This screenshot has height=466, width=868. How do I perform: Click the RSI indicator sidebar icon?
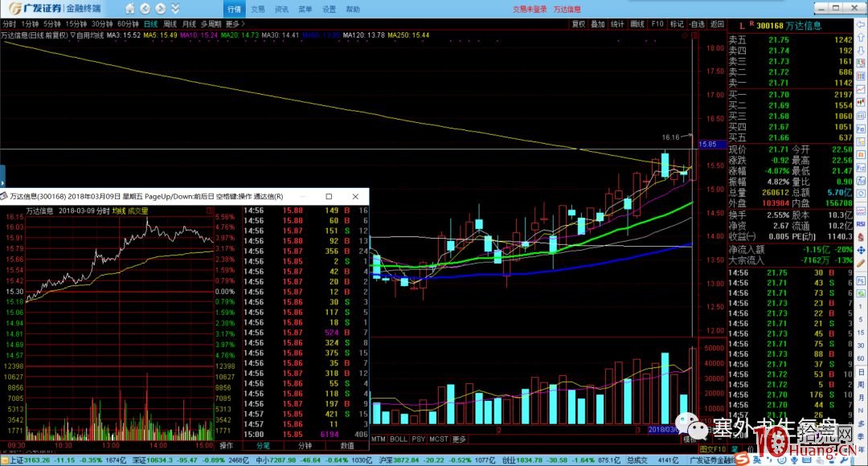[862, 224]
